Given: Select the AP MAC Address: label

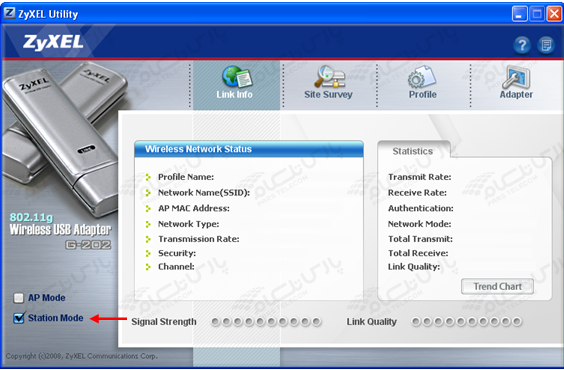Looking at the screenshot, I should pyautogui.click(x=194, y=208).
